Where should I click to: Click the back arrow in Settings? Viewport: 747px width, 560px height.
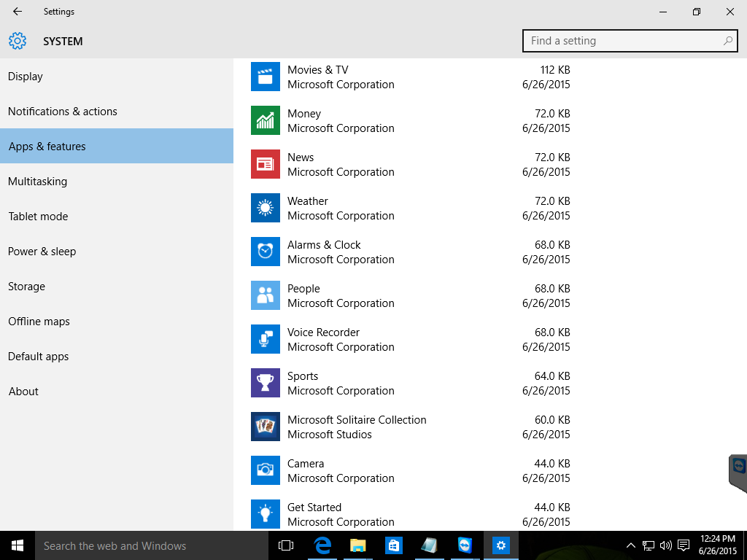18,12
